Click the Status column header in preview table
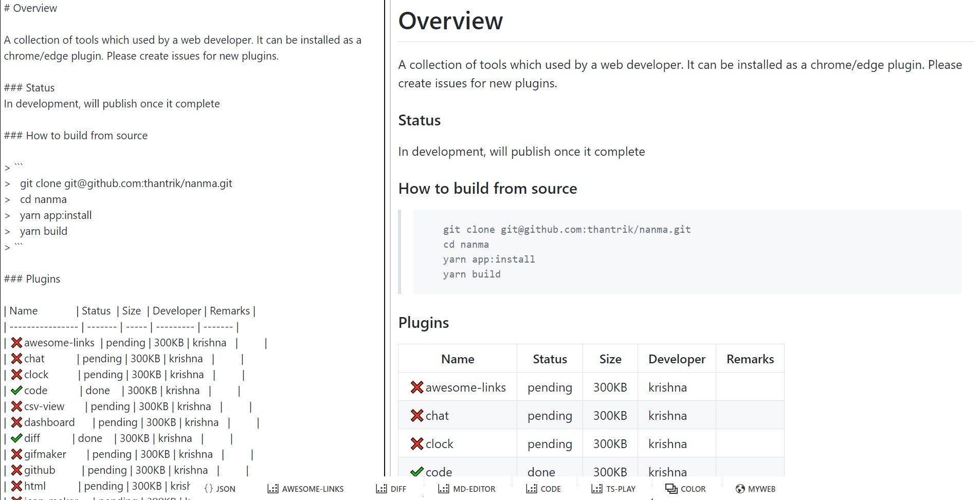This screenshot has height=500, width=980. (550, 359)
